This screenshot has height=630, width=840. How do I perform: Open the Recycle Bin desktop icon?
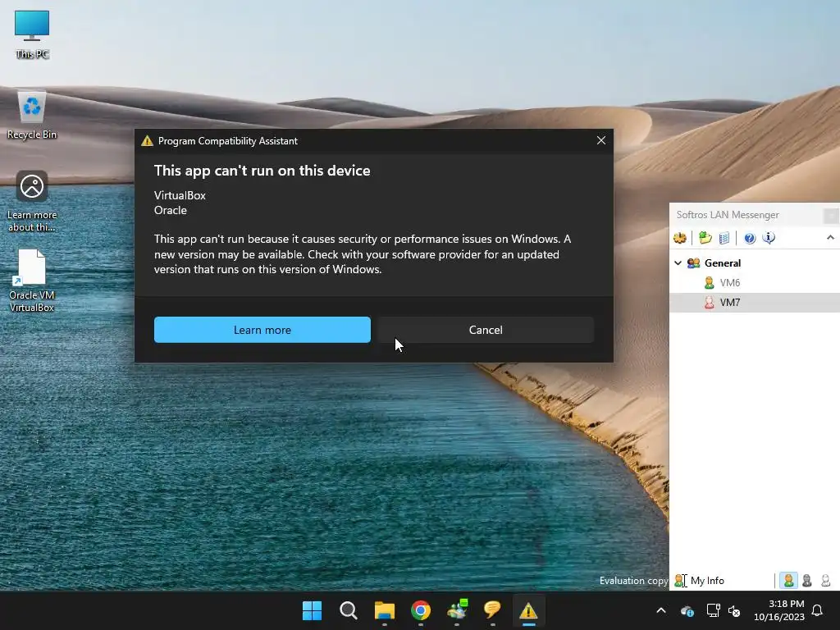[32, 116]
